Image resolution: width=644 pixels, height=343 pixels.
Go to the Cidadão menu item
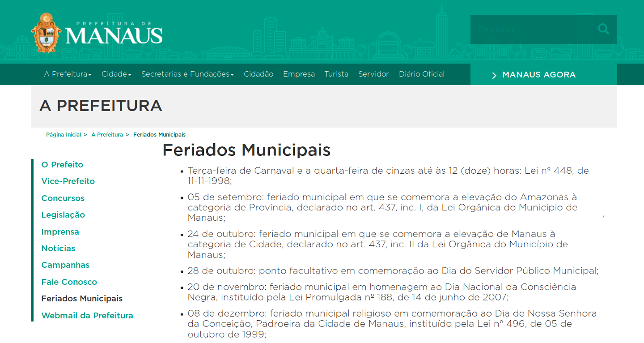pos(258,74)
